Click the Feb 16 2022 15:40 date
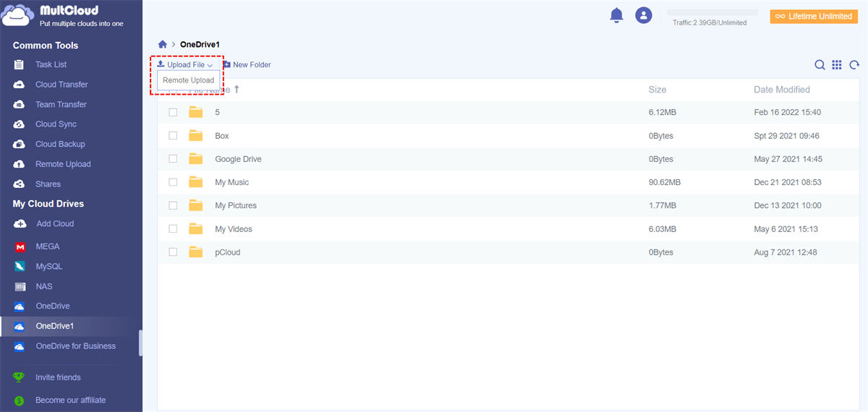 788,112
